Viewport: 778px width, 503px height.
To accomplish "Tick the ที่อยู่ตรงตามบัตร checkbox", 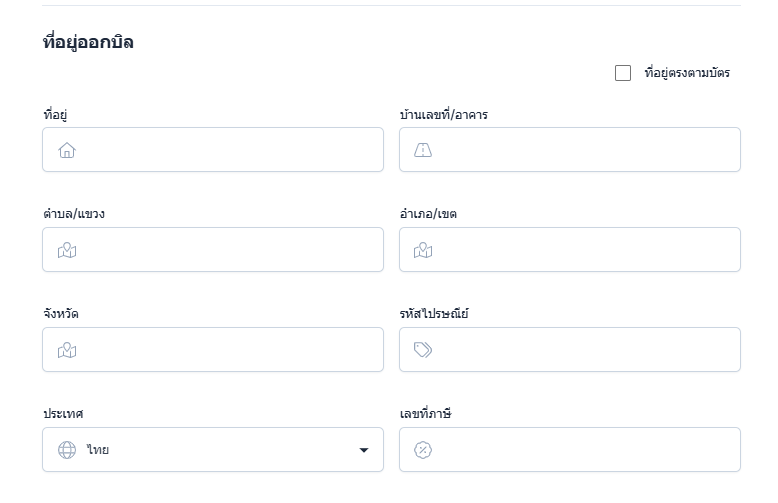I will coord(623,73).
